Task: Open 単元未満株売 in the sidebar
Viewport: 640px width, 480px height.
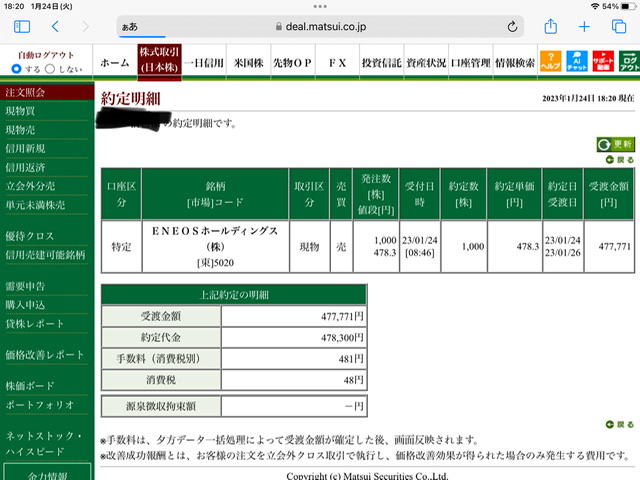Action: point(35,205)
